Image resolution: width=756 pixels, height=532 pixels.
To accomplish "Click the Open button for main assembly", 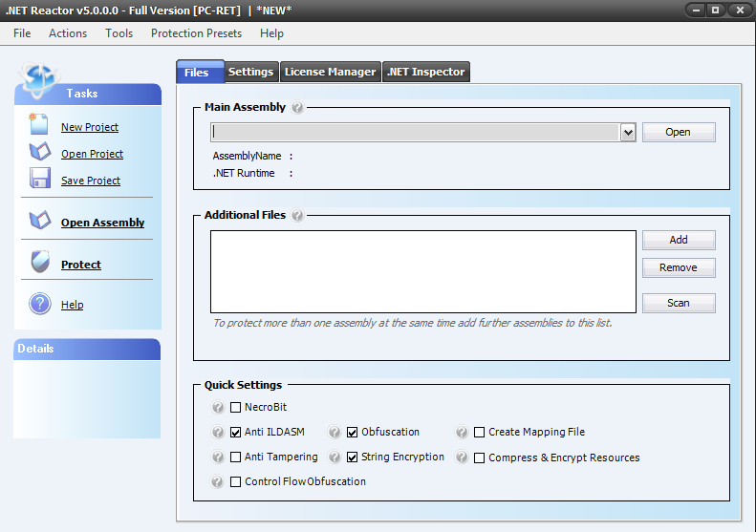I will [x=679, y=132].
